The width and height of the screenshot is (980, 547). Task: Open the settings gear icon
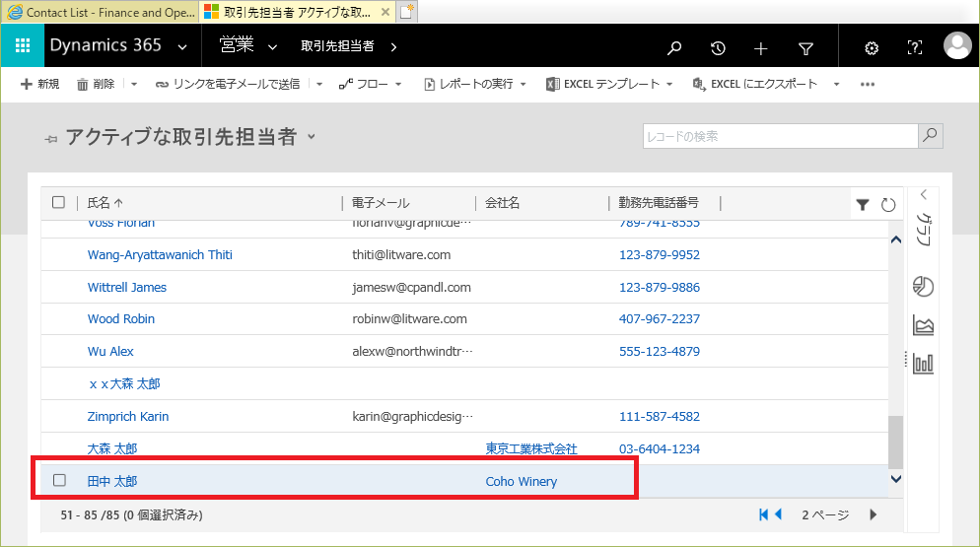point(872,47)
